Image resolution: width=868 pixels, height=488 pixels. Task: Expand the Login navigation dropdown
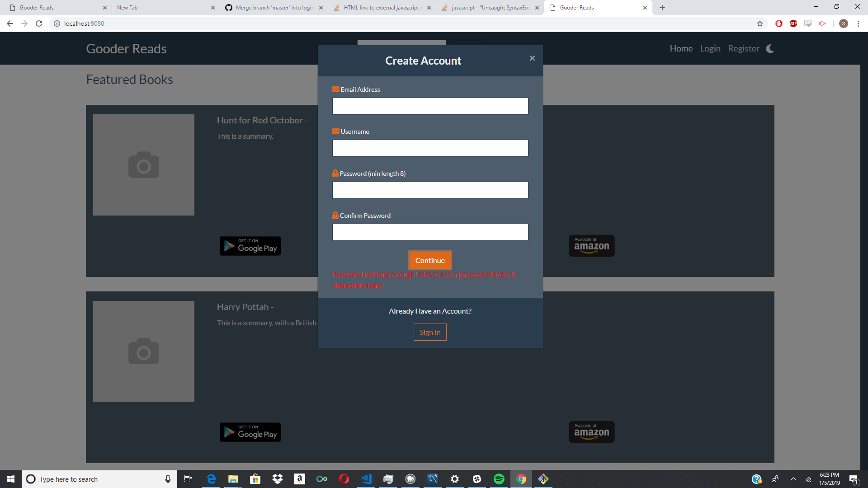(710, 48)
